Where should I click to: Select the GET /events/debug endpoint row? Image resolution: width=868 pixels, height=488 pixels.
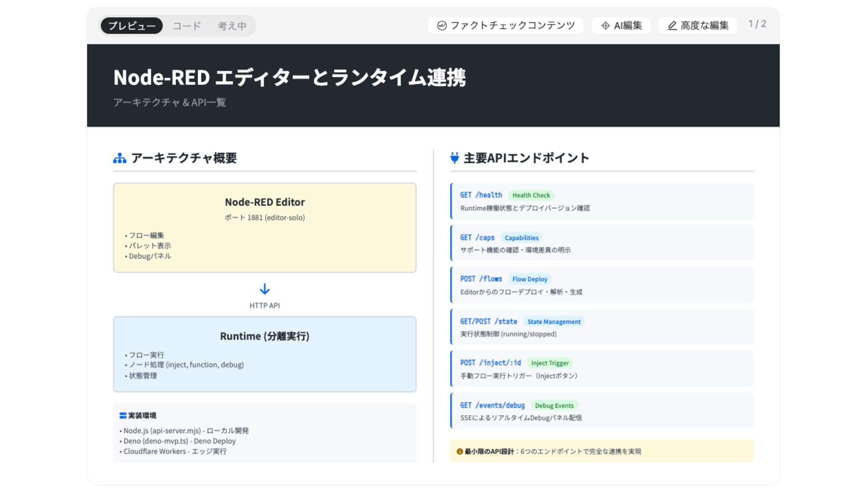[x=601, y=411]
